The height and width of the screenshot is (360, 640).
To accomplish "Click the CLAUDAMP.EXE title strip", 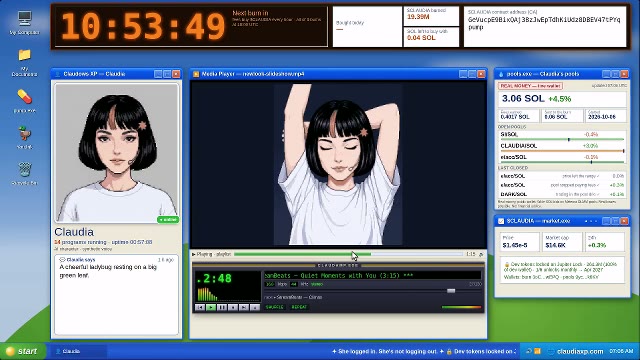I will 338,265.
